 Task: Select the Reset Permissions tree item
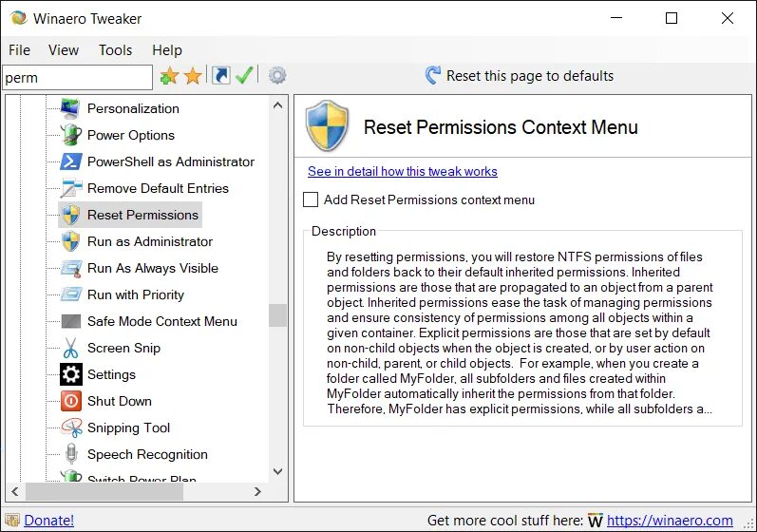click(142, 215)
